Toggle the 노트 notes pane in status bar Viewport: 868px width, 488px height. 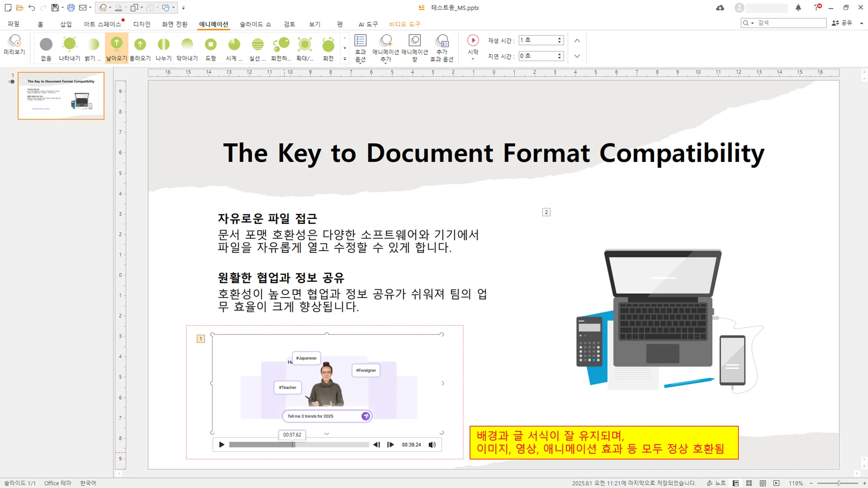click(x=717, y=483)
